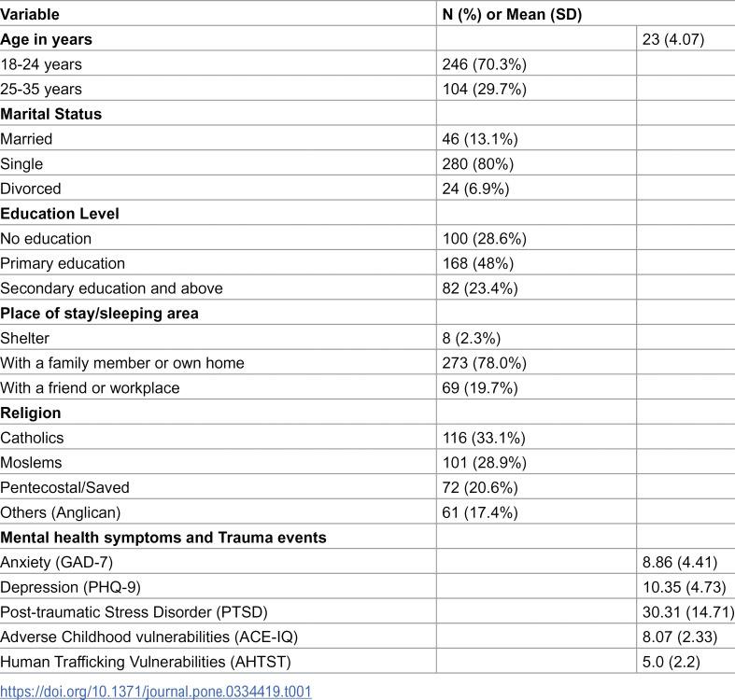
Task: Click the 23 (4.07) mean age value
Action: [673, 39]
